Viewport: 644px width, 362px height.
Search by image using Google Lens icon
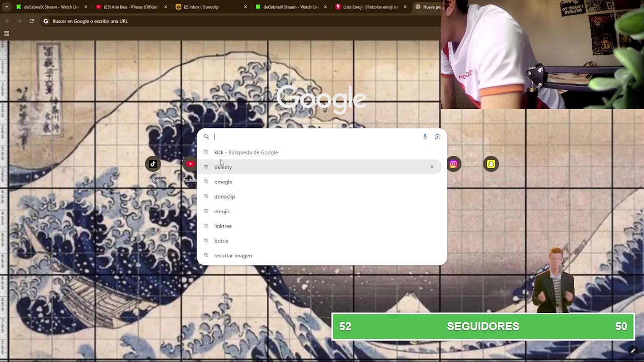(x=437, y=136)
